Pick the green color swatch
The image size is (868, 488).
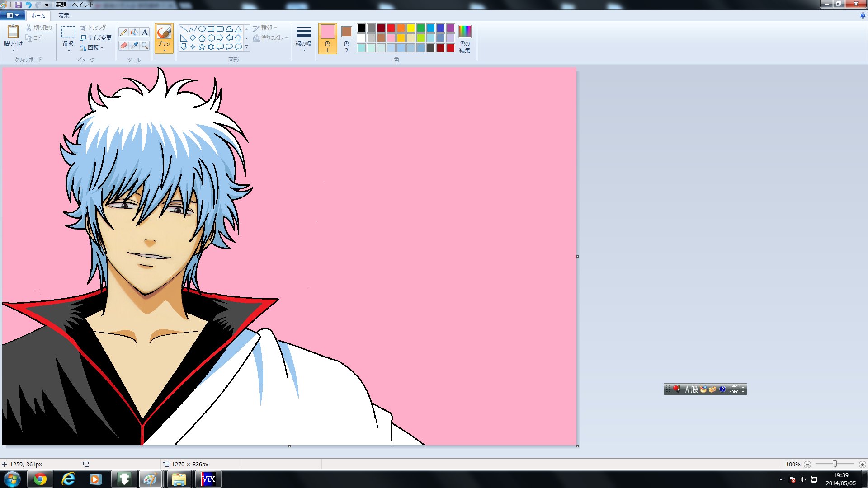pyautogui.click(x=421, y=28)
